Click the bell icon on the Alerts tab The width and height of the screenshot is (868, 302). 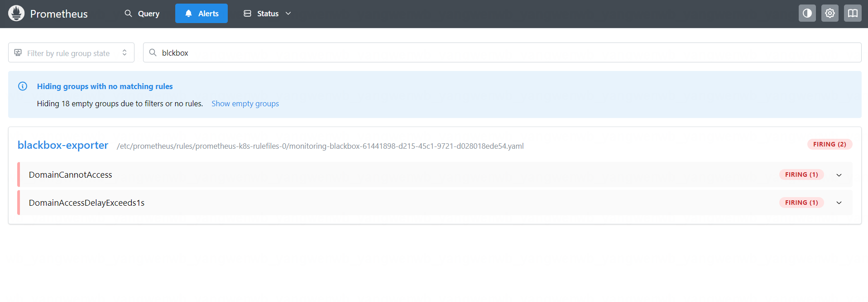coord(188,14)
